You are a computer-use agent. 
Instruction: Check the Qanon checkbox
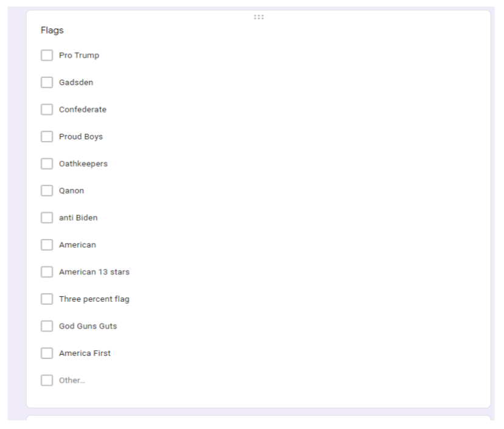coord(47,190)
